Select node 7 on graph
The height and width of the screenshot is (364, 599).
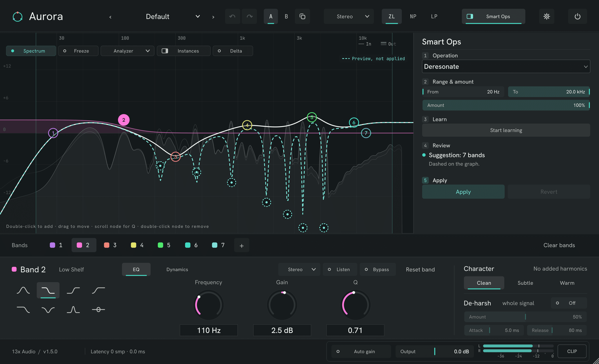click(x=366, y=133)
